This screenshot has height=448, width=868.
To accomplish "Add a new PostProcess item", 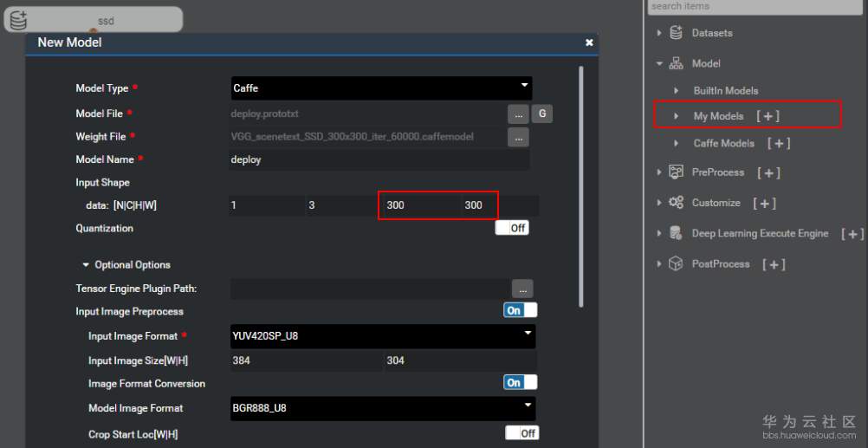I will click(x=774, y=264).
